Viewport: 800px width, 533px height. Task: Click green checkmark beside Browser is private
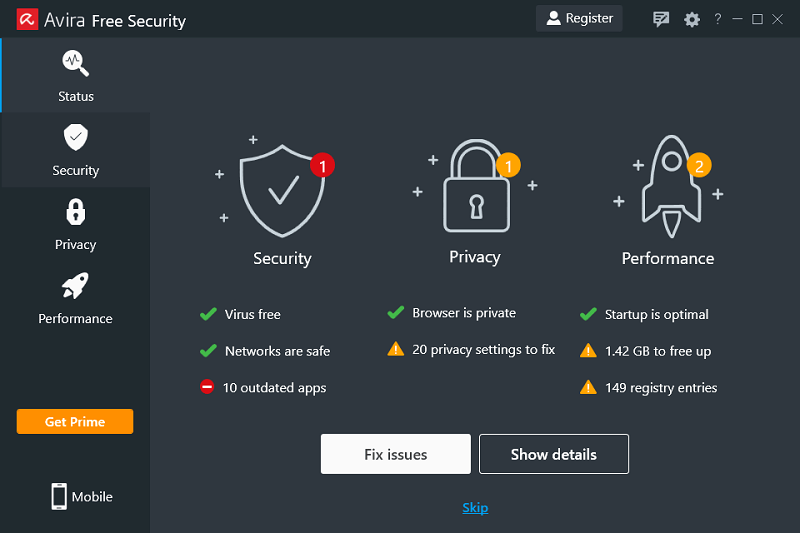click(395, 312)
